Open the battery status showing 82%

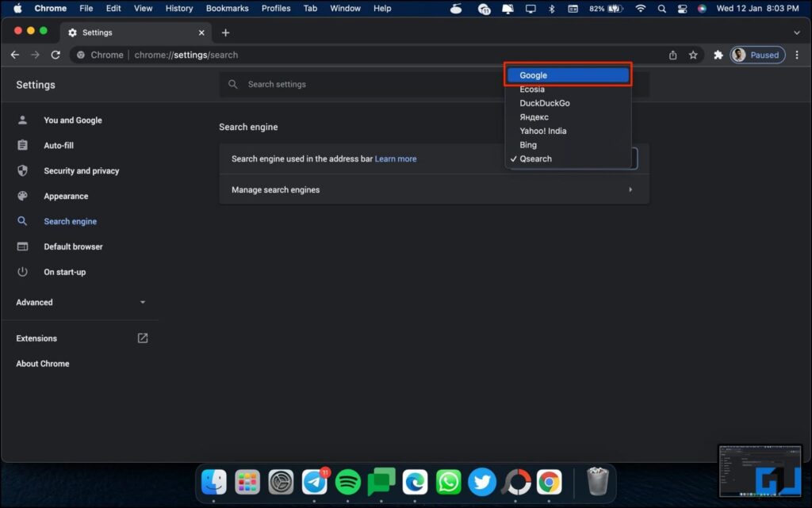[x=606, y=8]
